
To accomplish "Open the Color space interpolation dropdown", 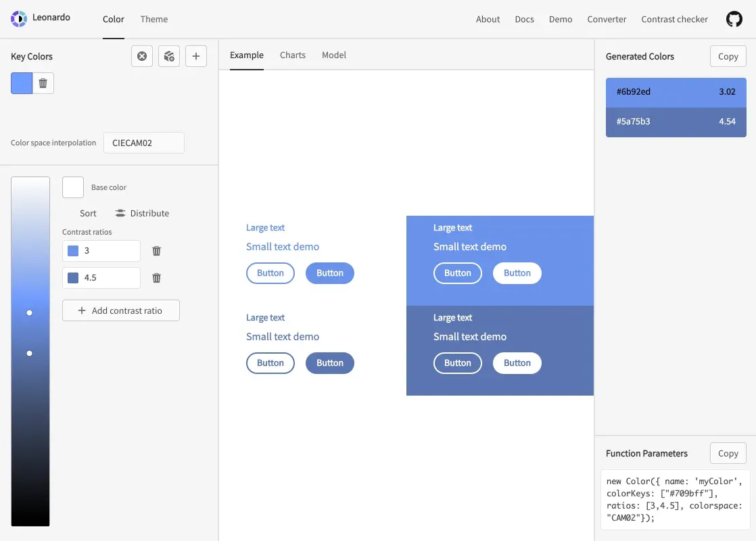I will pyautogui.click(x=143, y=143).
